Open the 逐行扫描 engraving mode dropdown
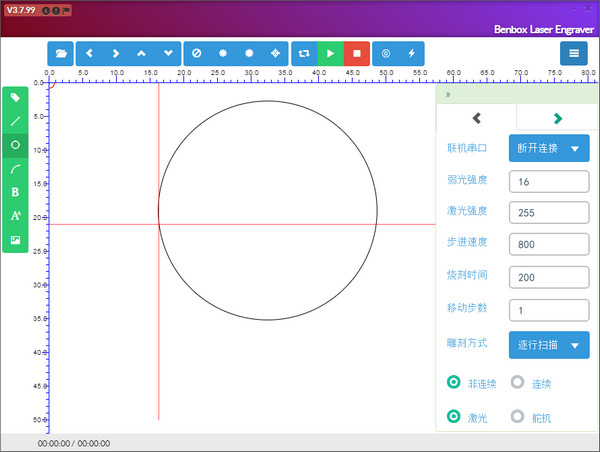This screenshot has height=452, width=600. pos(549,345)
